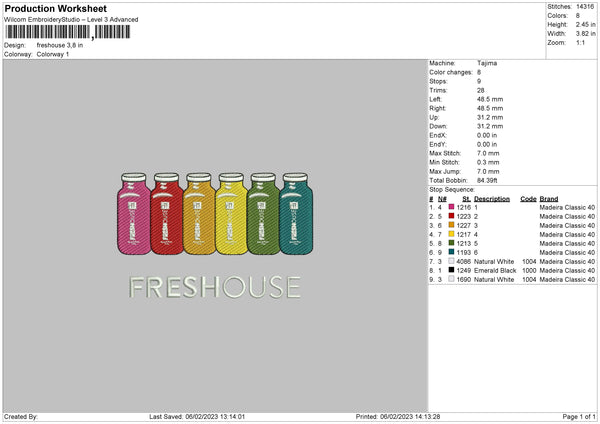Click the green bottle in the design
The image size is (600, 424).
tap(263, 214)
